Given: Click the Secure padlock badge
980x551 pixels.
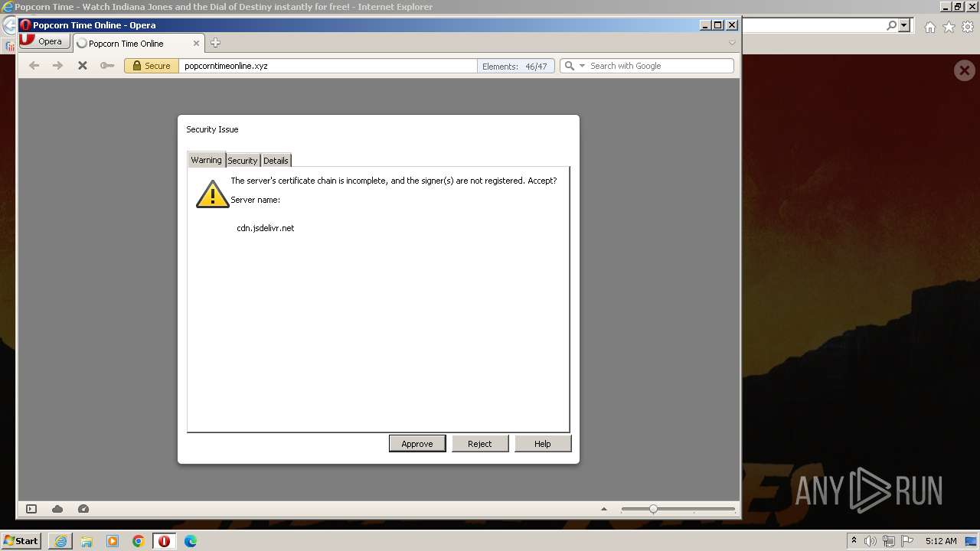Looking at the screenshot, I should point(152,66).
